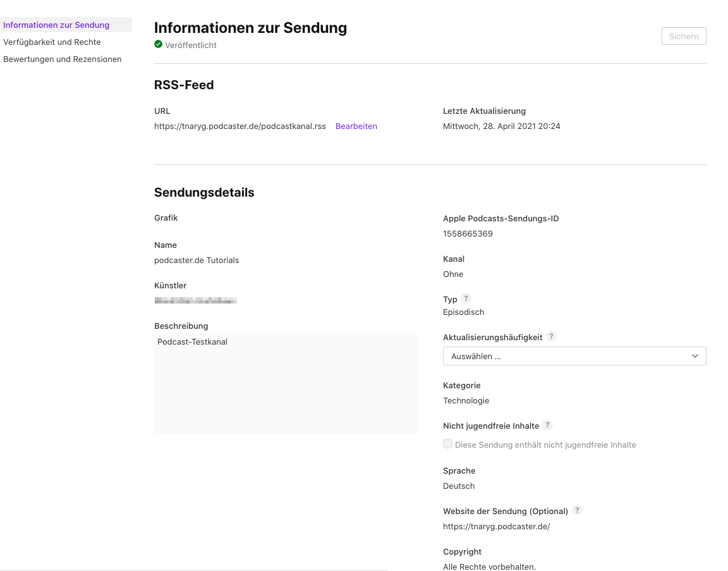The image size is (728, 571).
Task: Click the podcast name podcaster.de Tutorials
Action: pos(197,260)
